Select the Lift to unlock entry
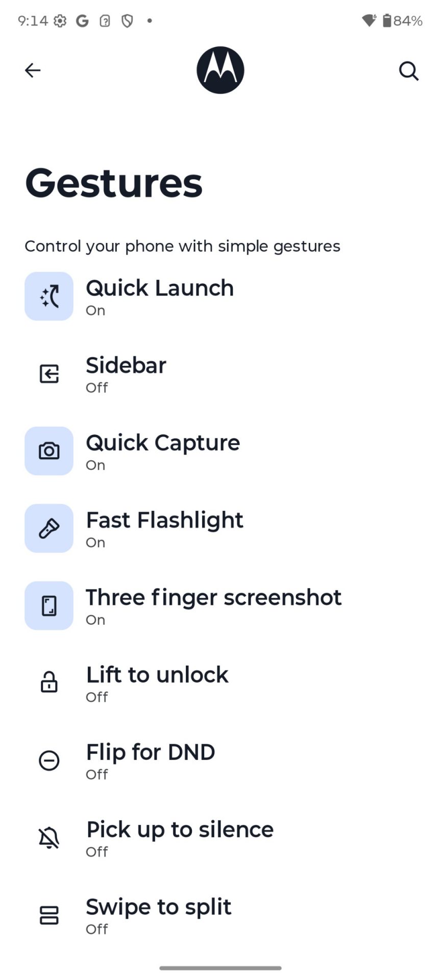Viewport: 441px width, 980px height. click(157, 675)
